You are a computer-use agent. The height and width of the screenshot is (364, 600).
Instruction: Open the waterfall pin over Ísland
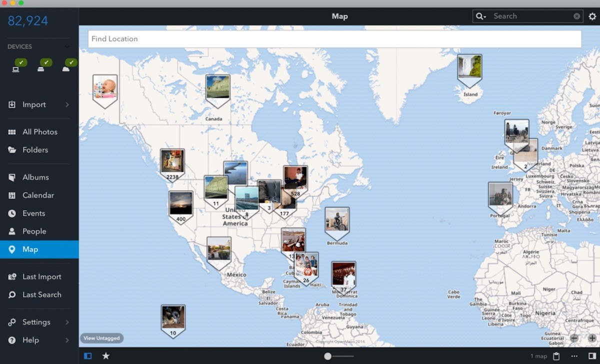coord(470,71)
